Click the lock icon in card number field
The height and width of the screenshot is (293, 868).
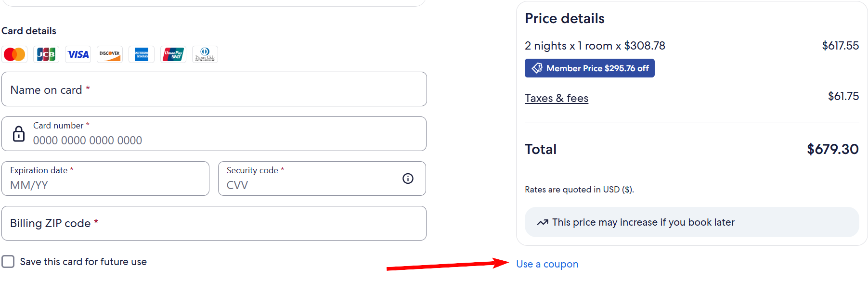(19, 134)
